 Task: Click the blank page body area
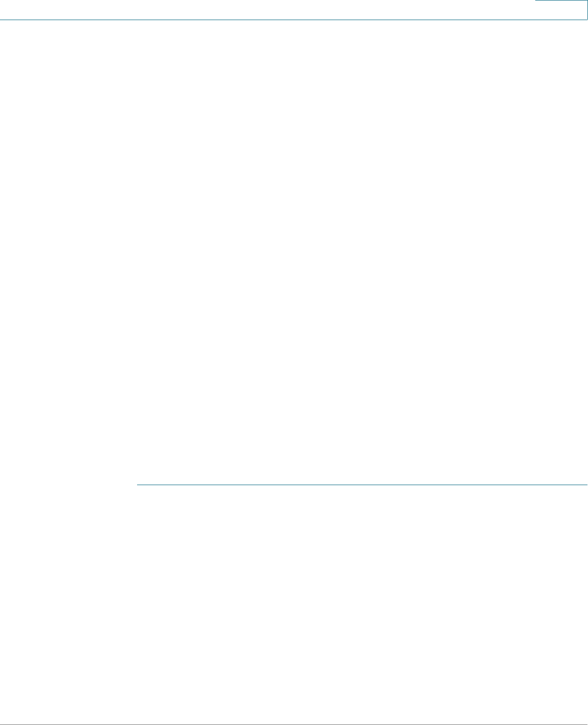tap(294, 250)
